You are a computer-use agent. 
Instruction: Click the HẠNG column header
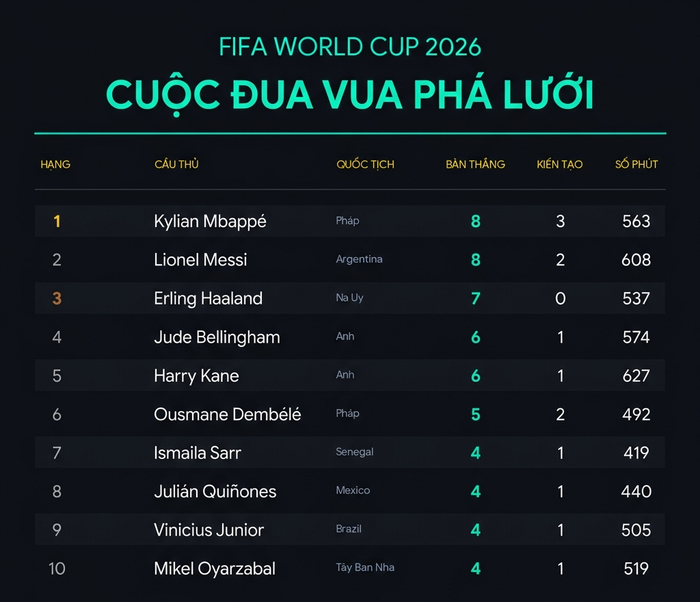coord(55,164)
